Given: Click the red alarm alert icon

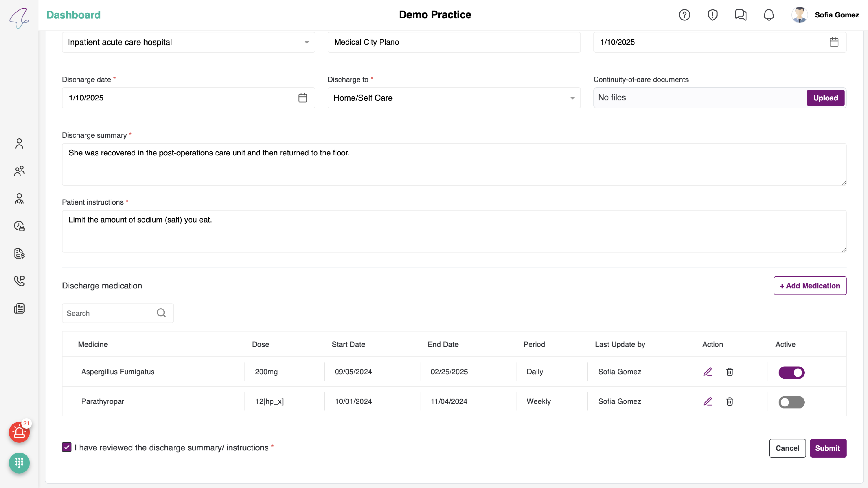Looking at the screenshot, I should pyautogui.click(x=19, y=432).
